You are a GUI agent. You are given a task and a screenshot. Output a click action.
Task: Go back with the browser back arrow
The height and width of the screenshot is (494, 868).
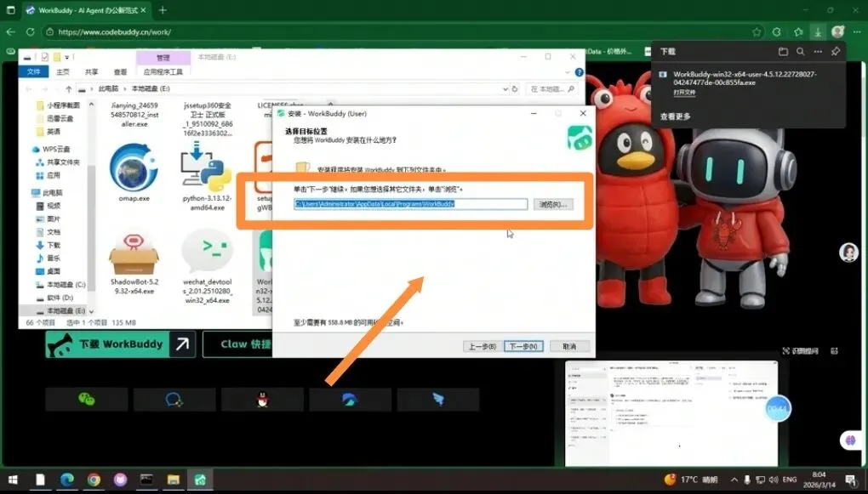point(10,32)
